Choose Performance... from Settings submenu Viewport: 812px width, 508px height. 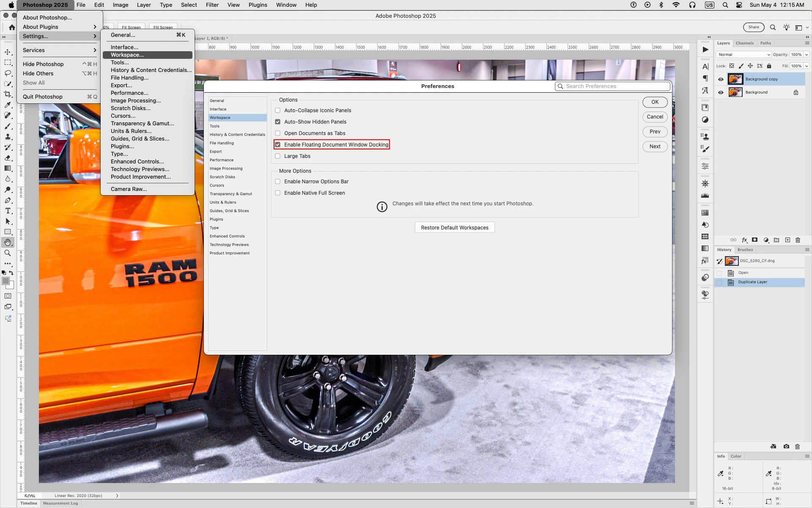point(129,93)
